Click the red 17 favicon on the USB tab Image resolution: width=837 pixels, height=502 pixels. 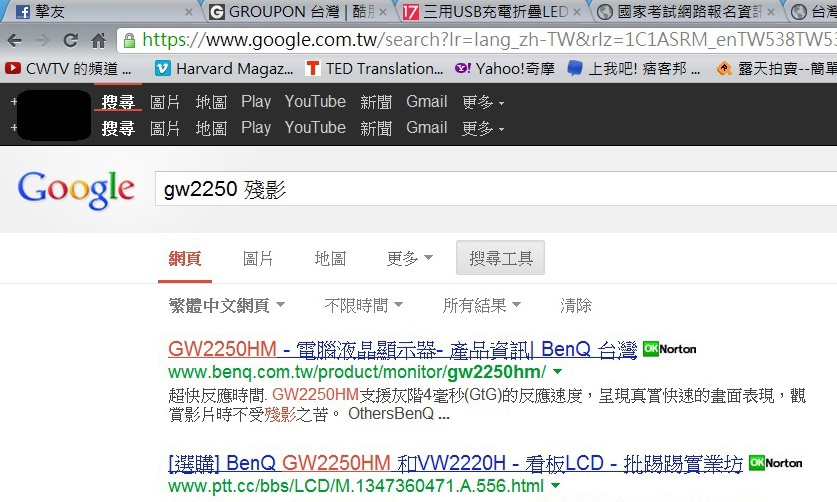pos(410,12)
